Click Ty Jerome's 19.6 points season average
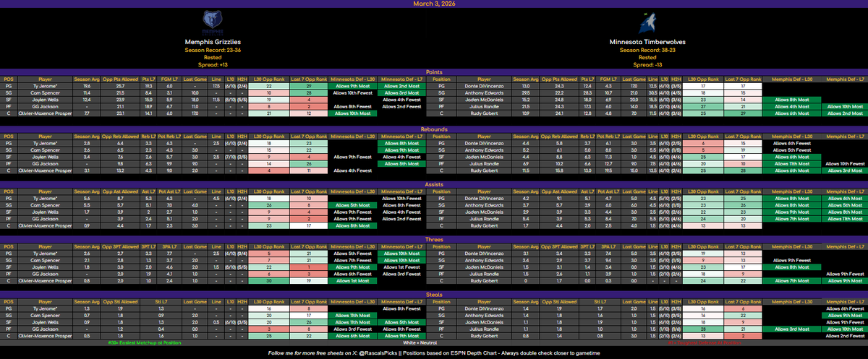Image resolution: width=868 pixels, height=359 pixels. [x=87, y=86]
